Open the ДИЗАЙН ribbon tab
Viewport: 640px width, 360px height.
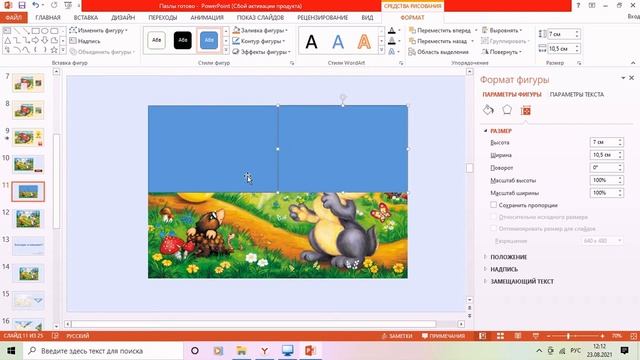123,18
